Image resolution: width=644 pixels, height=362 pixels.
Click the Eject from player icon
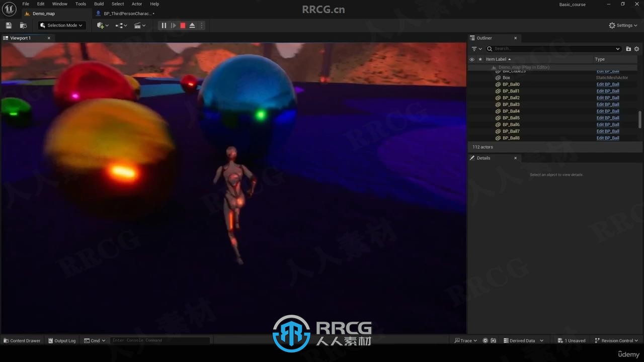coord(192,25)
